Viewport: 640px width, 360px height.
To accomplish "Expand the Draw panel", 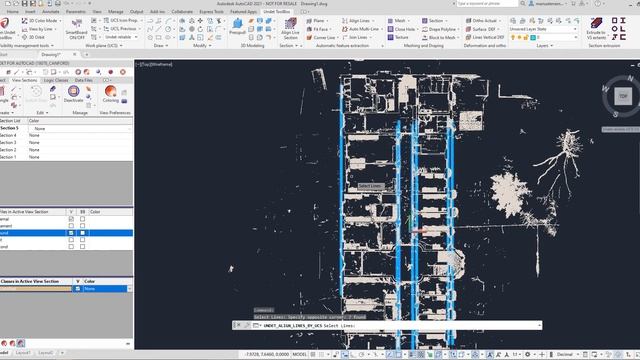I will coord(161,45).
